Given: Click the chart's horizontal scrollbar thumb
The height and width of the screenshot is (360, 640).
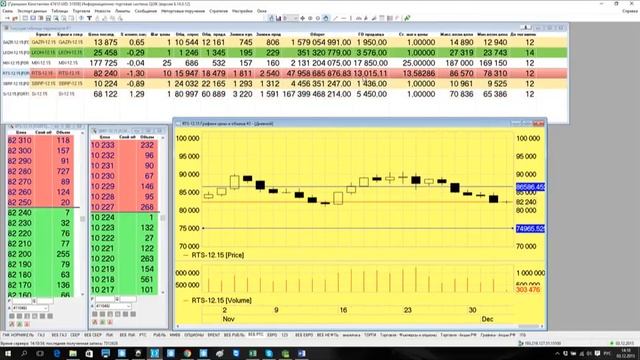Looking at the screenshot, I should (529, 326).
